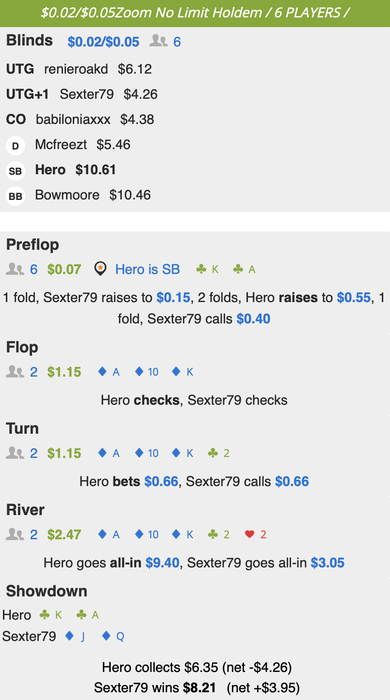Click the $0.02/$0.05 blinds link

(104, 42)
